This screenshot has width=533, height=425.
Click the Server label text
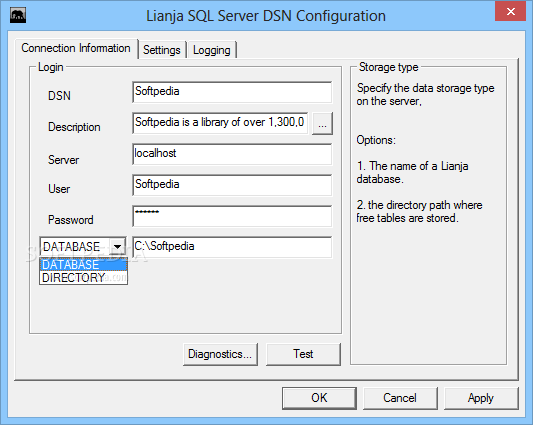pyautogui.click(x=64, y=160)
